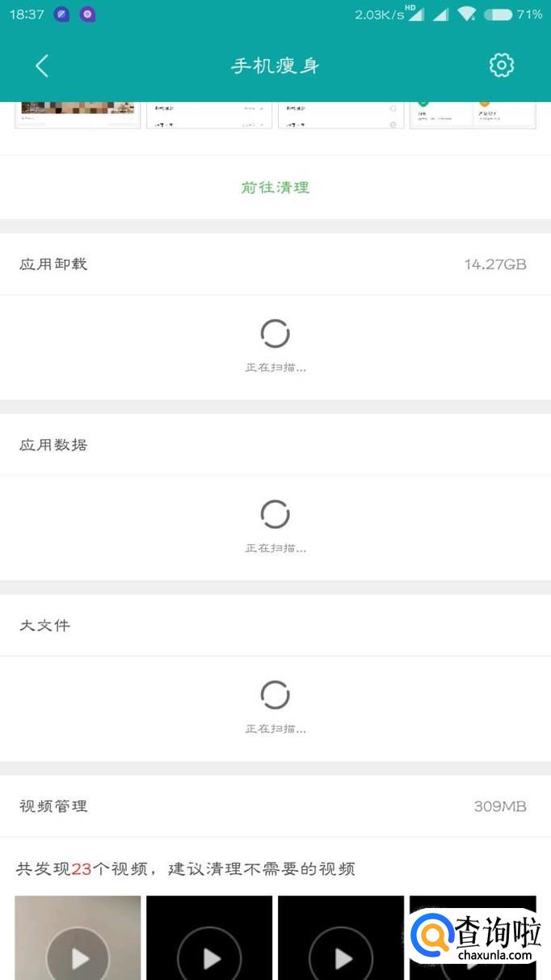Play the first video in 视频管理
The image size is (551, 980).
point(78,958)
